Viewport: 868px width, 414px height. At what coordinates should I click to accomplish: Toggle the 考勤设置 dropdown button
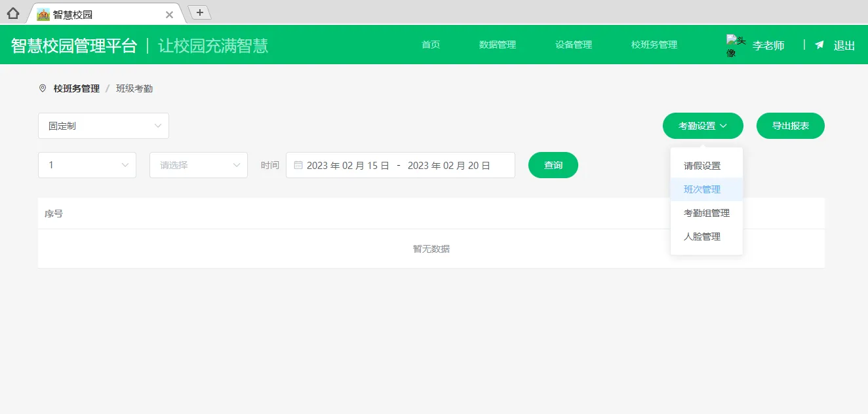(703, 126)
